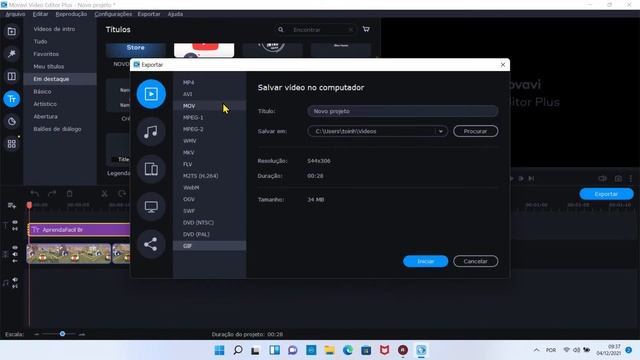This screenshot has height=360, width=640.
Task: Click the redo arrow in timeline toolbar
Action: pyautogui.click(x=52, y=193)
